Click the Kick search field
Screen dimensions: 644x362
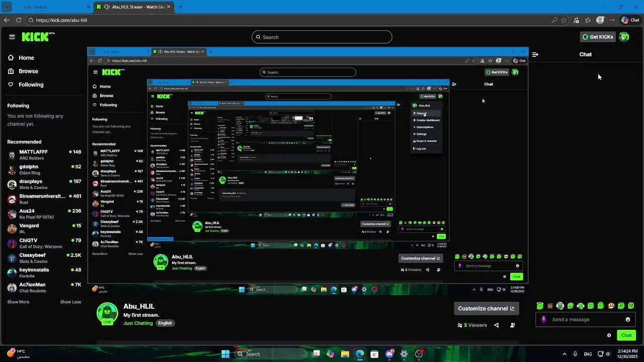click(x=322, y=37)
